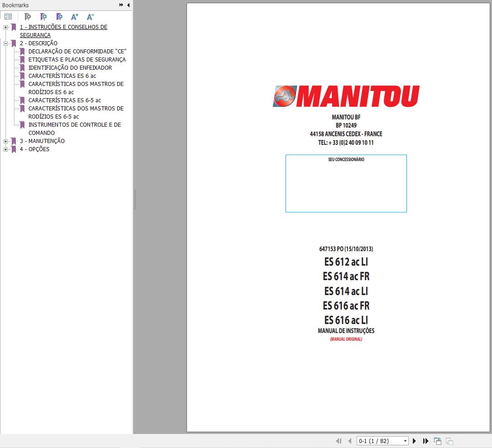Open ETIQUETAS E PLACAS DE SEGURANÇA bookmark
The width and height of the screenshot is (492, 448).
pyautogui.click(x=77, y=60)
